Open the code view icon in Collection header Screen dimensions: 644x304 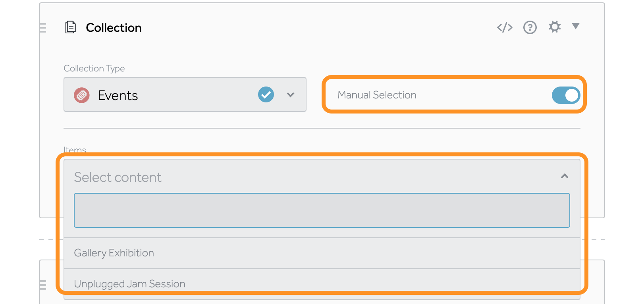click(505, 27)
